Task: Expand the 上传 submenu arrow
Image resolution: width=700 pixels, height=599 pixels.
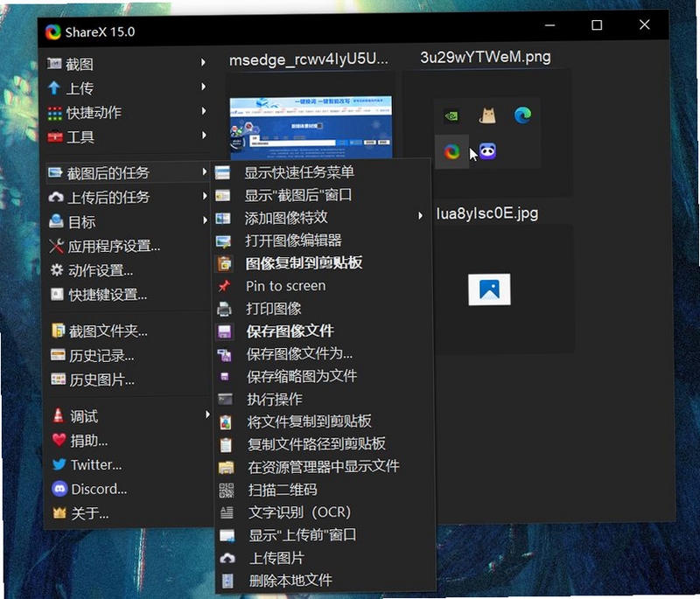Action: pos(204,87)
